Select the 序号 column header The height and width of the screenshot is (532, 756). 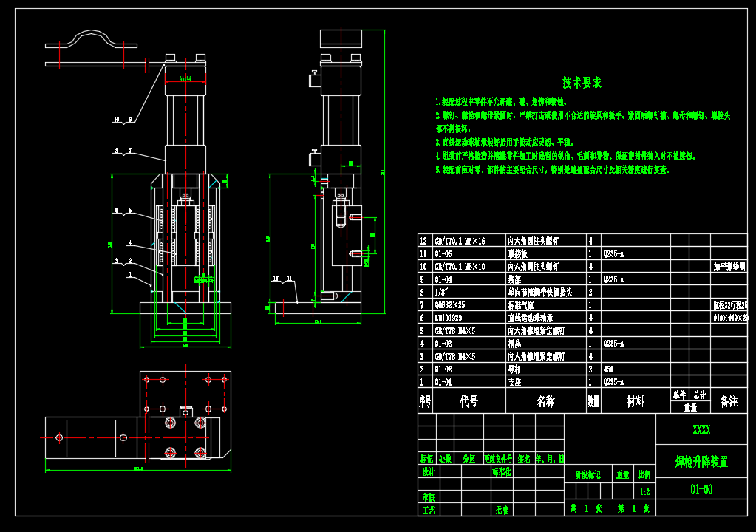(x=425, y=401)
